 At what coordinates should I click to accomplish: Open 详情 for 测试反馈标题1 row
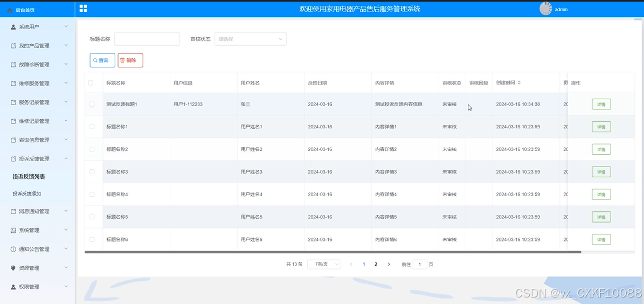[601, 105]
